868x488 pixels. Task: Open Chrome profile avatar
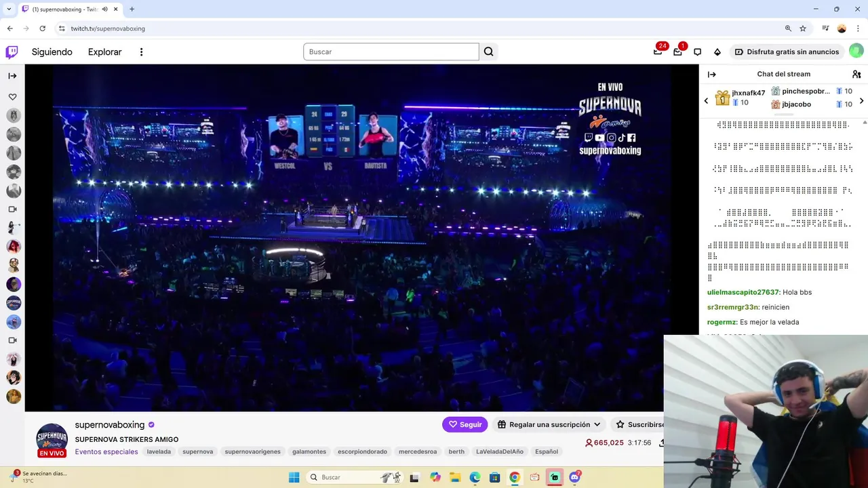(x=842, y=28)
